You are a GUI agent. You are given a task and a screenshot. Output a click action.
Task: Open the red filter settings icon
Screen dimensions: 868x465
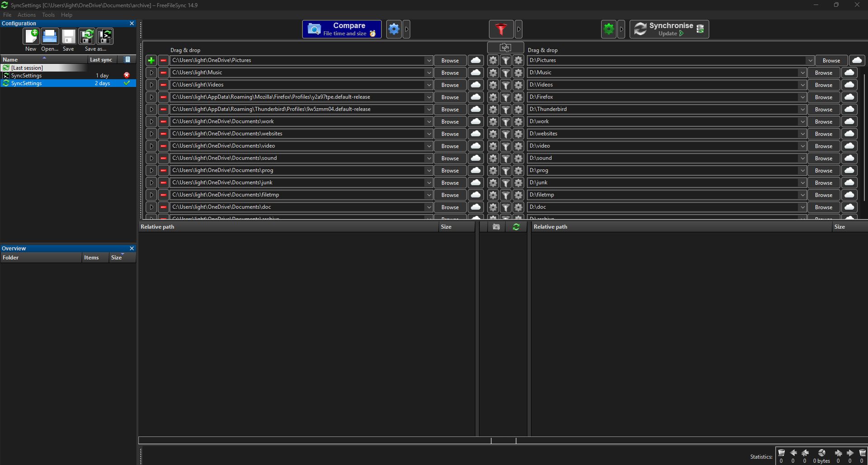tap(501, 29)
